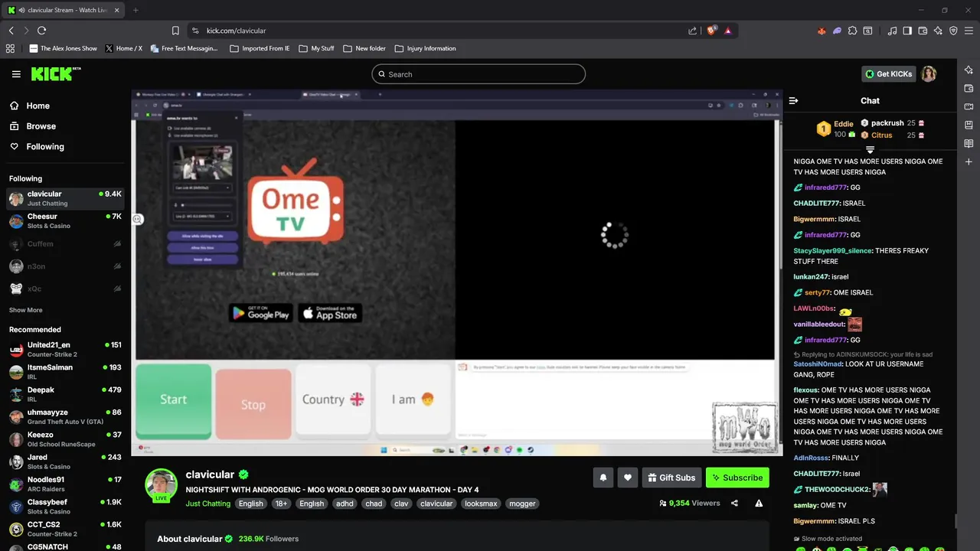Open the purple ghost extension
This screenshot has height=551, width=980.
[837, 31]
